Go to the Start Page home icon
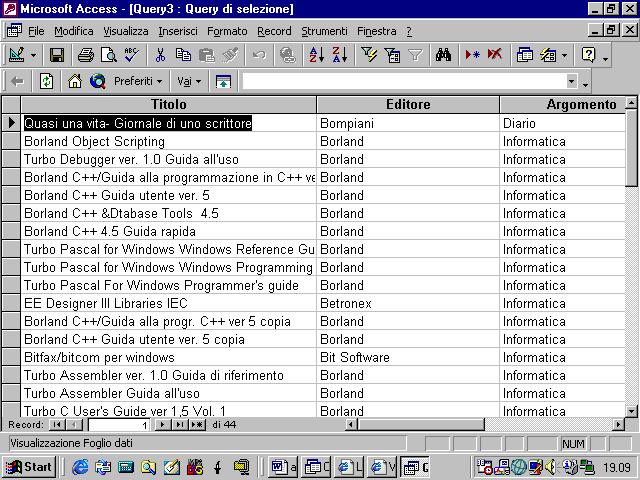This screenshot has width=640, height=480. pyautogui.click(x=75, y=81)
